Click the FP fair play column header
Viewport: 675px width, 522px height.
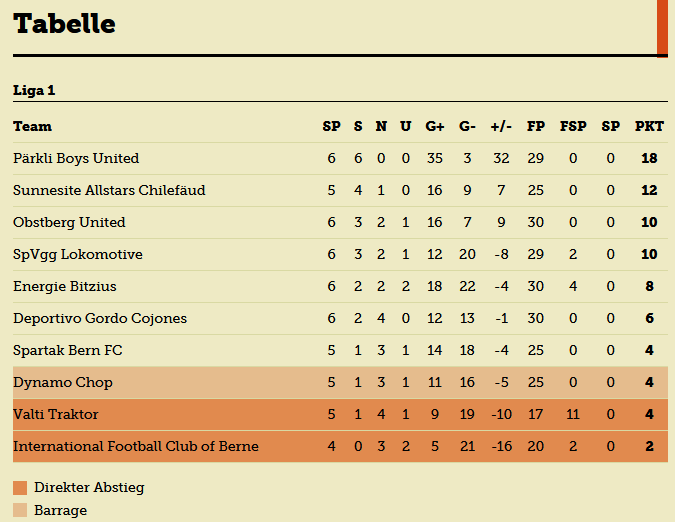coord(536,126)
